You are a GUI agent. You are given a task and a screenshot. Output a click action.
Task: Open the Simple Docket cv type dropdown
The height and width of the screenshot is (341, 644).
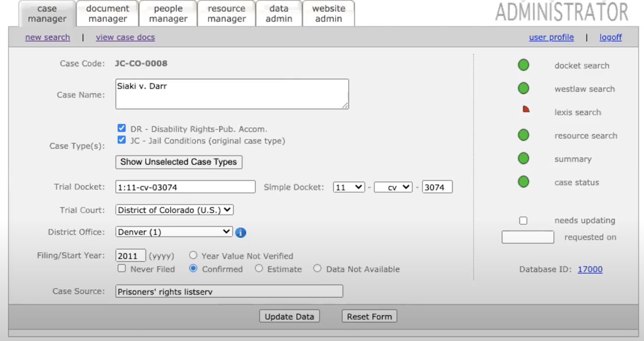coord(393,187)
